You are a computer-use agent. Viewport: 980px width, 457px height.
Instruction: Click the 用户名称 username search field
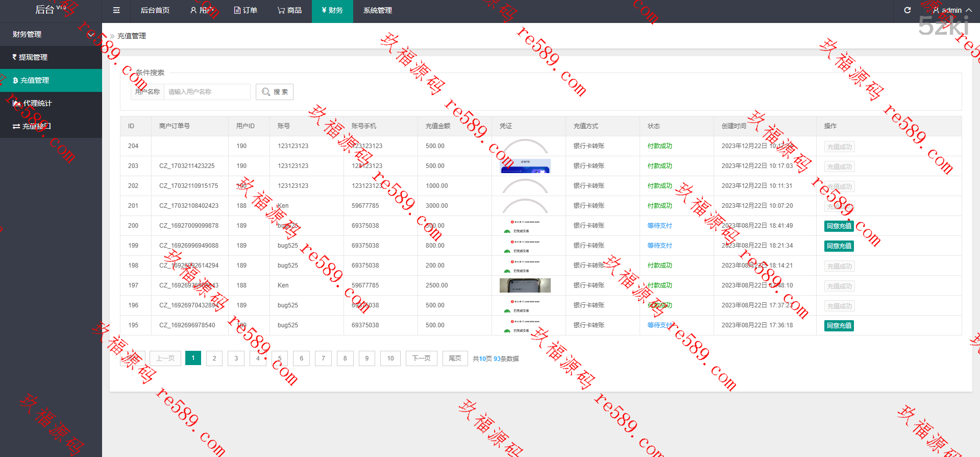pyautogui.click(x=207, y=92)
